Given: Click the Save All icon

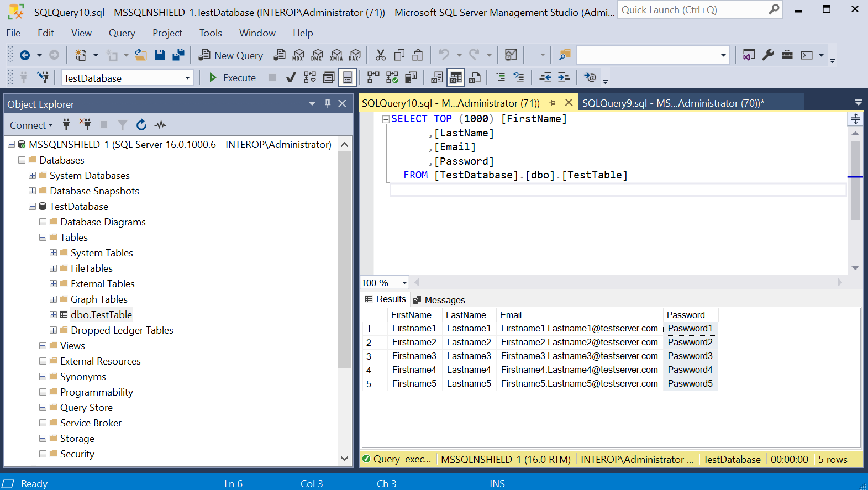Looking at the screenshot, I should click(178, 55).
